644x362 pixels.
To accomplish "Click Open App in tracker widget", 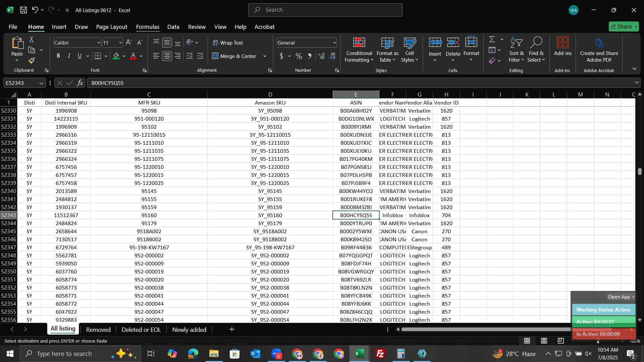I will click(621, 297).
